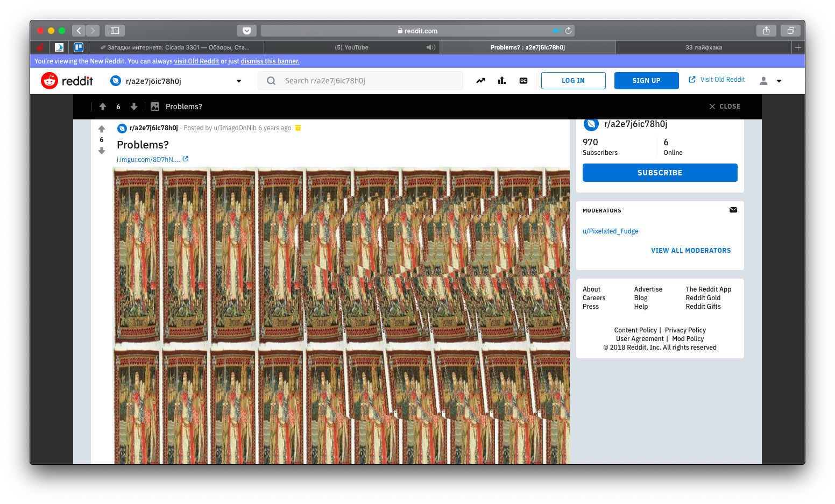Click VIEW ALL MODERATORS

coord(691,251)
